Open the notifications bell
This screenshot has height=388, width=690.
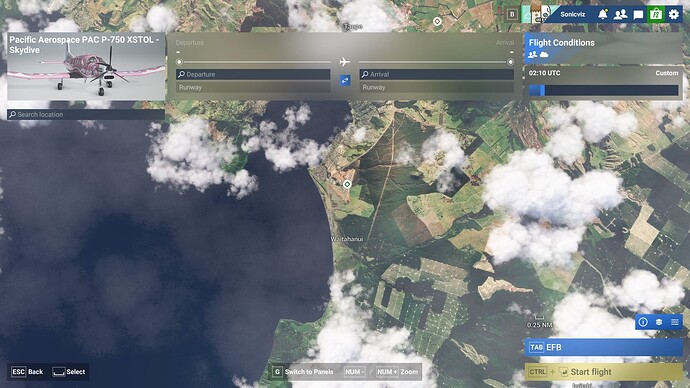602,15
